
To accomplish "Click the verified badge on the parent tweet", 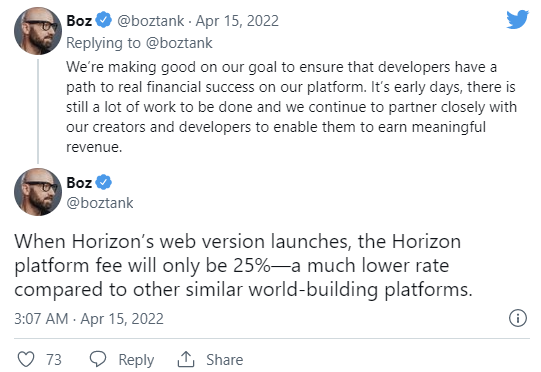I will coord(104,20).
